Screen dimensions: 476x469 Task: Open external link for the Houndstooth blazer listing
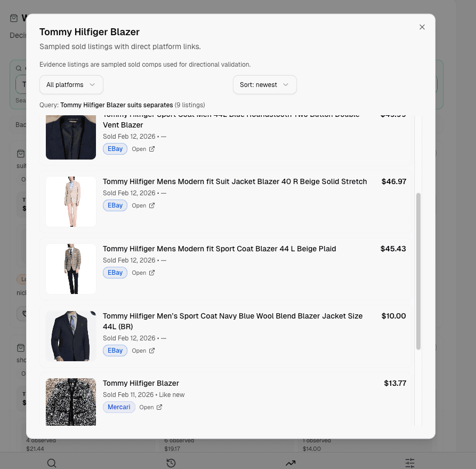144,149
